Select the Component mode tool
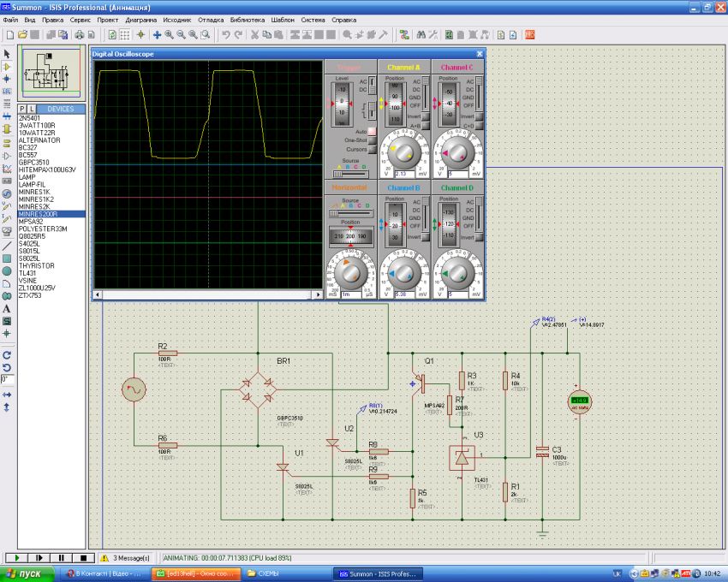The image size is (728, 582). [x=7, y=66]
